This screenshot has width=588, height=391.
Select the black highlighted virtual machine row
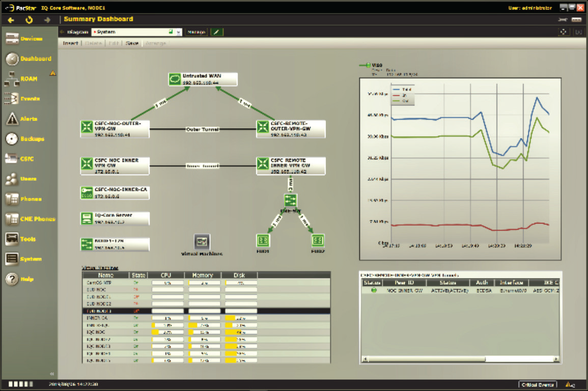click(x=206, y=311)
